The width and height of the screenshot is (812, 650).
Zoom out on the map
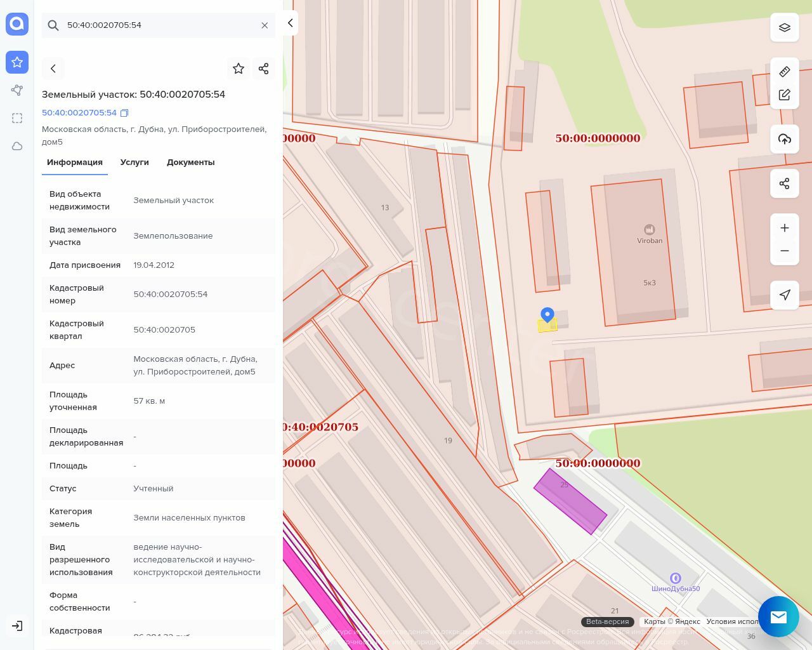pyautogui.click(x=784, y=251)
